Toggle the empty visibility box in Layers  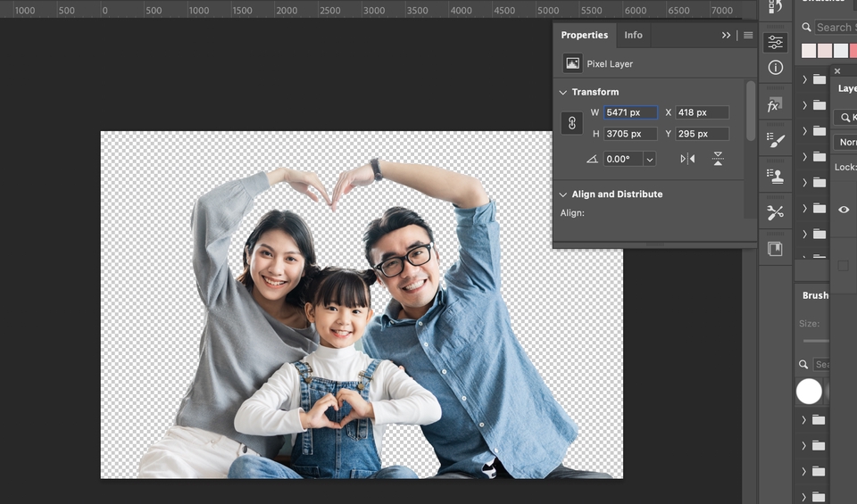(844, 267)
